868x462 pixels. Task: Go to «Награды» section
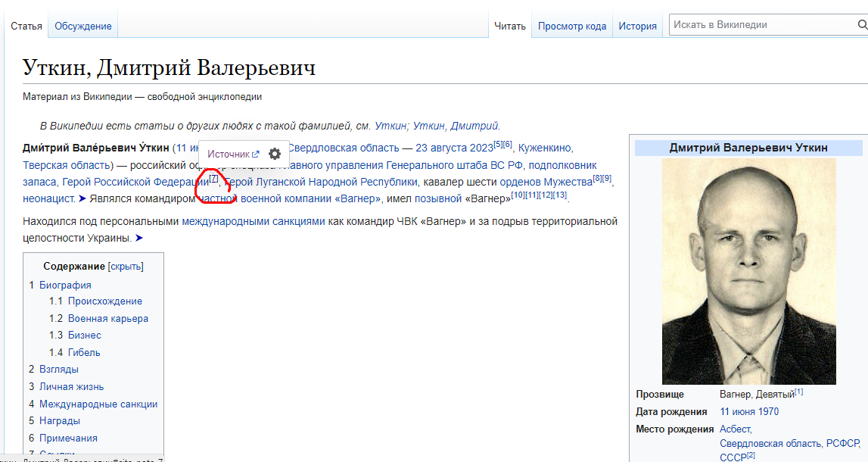[60, 421]
